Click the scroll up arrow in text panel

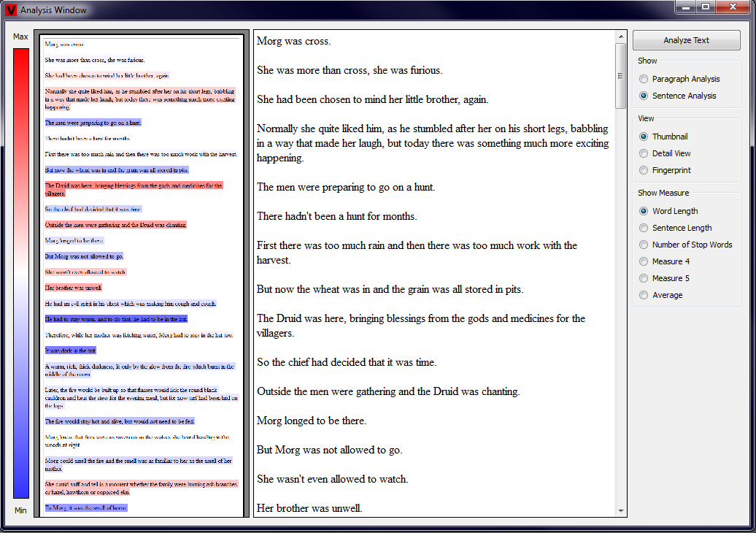[621, 37]
